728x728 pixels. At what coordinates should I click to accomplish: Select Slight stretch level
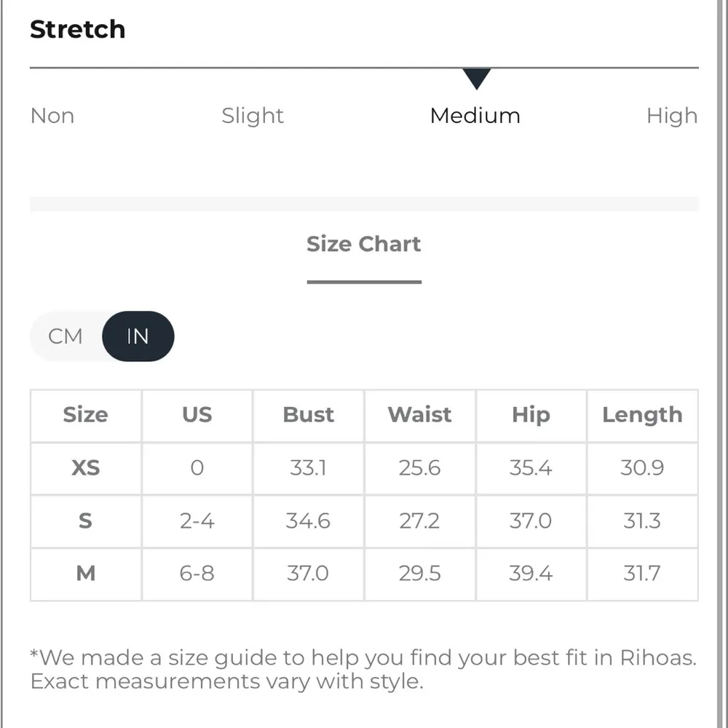pos(252,116)
